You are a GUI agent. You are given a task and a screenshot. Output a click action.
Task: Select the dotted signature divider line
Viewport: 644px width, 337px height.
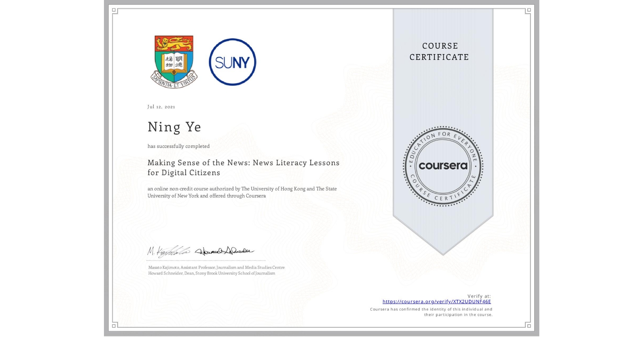pyautogui.click(x=206, y=260)
